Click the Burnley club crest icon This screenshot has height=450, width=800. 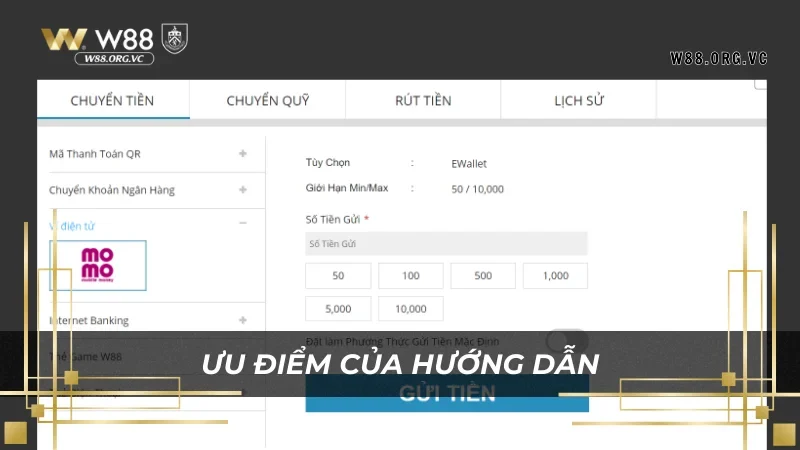175,39
